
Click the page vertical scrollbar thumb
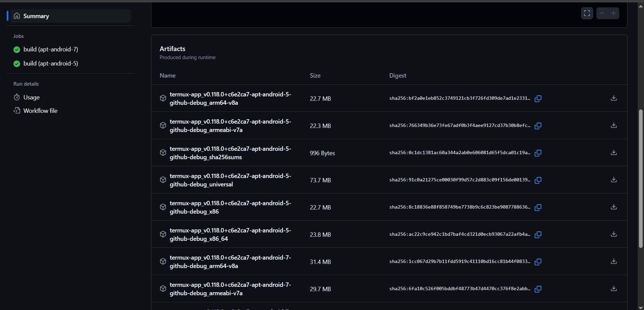pos(641,179)
